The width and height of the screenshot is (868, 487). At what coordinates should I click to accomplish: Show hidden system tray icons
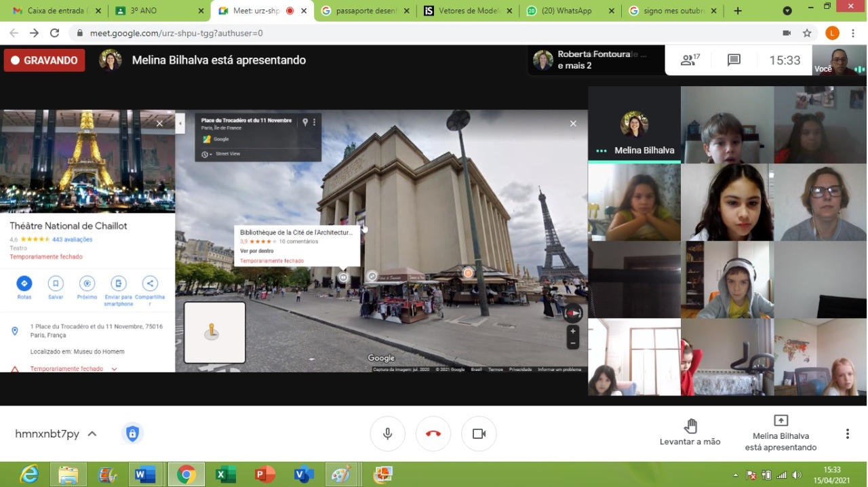pyautogui.click(x=736, y=475)
